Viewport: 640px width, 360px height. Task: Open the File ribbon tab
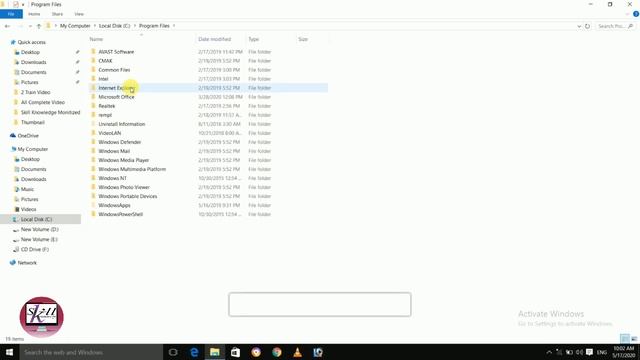pyautogui.click(x=11, y=14)
